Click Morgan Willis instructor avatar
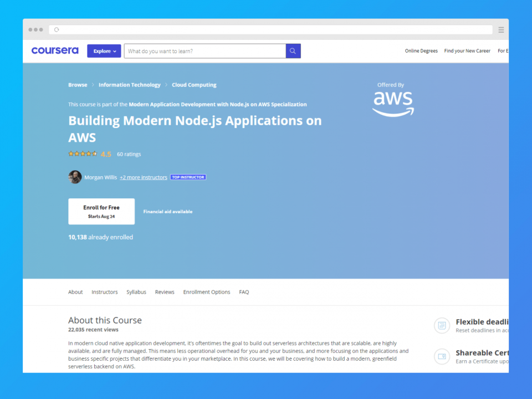532x399 pixels. [x=75, y=177]
